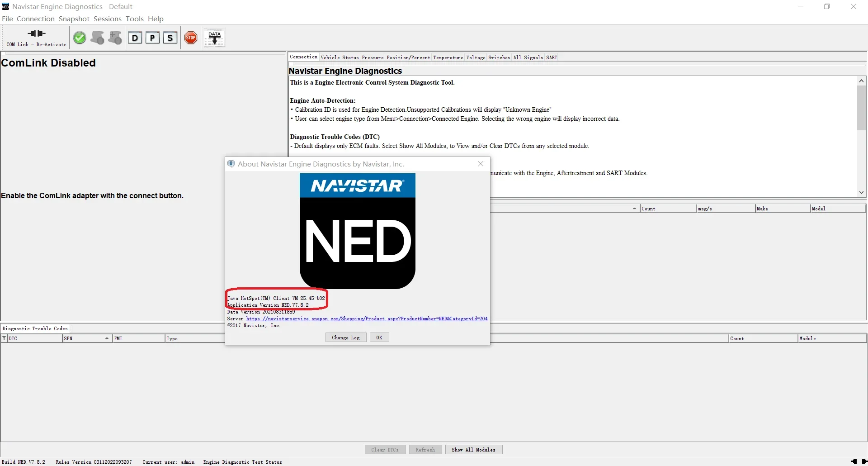
Task: Click the green checkmark toolbar icon
Action: pos(80,38)
